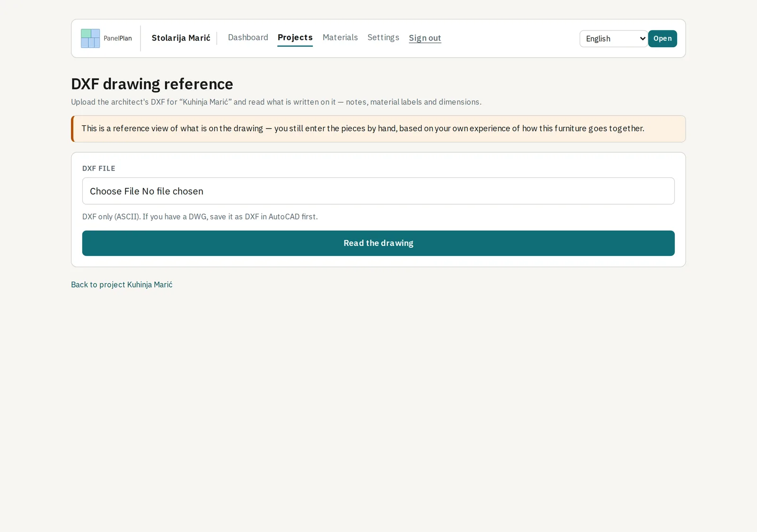Click the PanelPlan logo icon
The width and height of the screenshot is (757, 532).
point(90,38)
